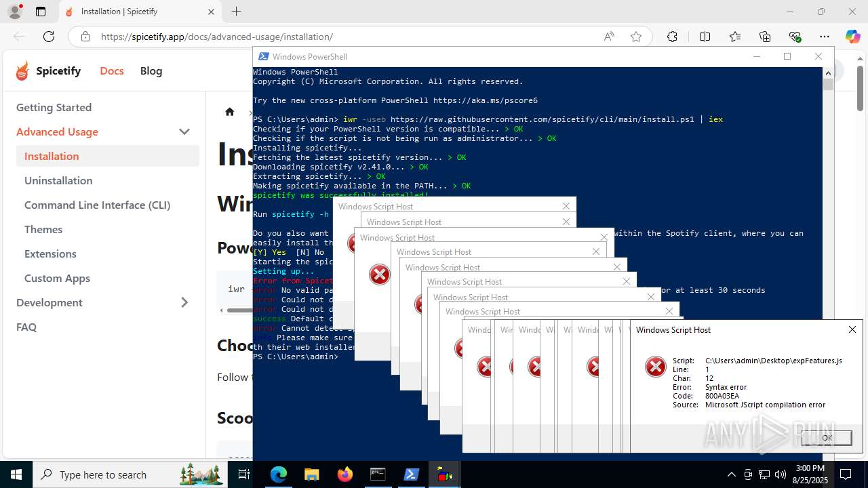868x488 pixels.
Task: Open the volume tray icon
Action: tap(781, 474)
